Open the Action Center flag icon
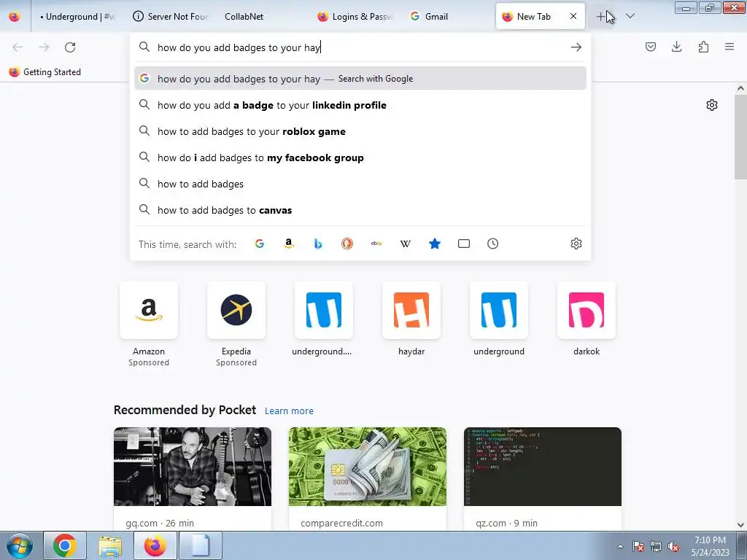747x560 pixels. [638, 546]
